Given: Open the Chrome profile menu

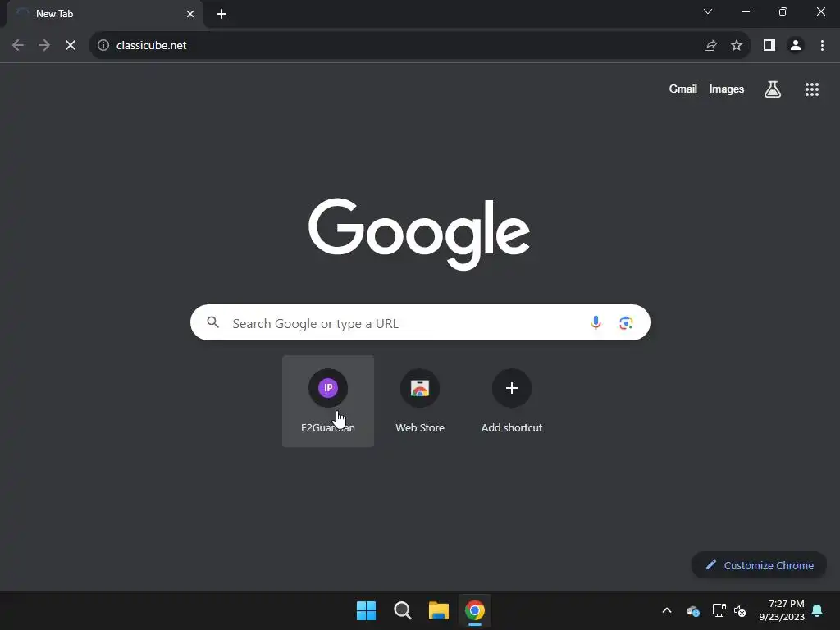Looking at the screenshot, I should point(796,46).
